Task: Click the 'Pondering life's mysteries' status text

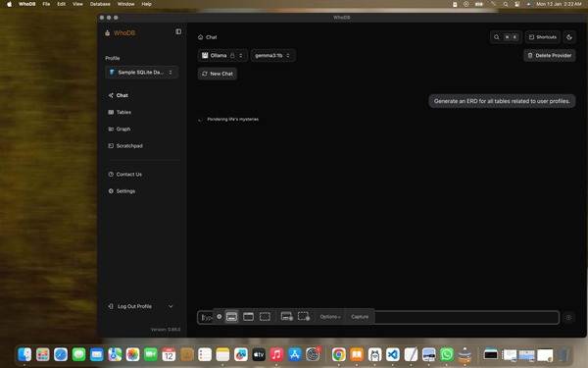Action: (233, 119)
